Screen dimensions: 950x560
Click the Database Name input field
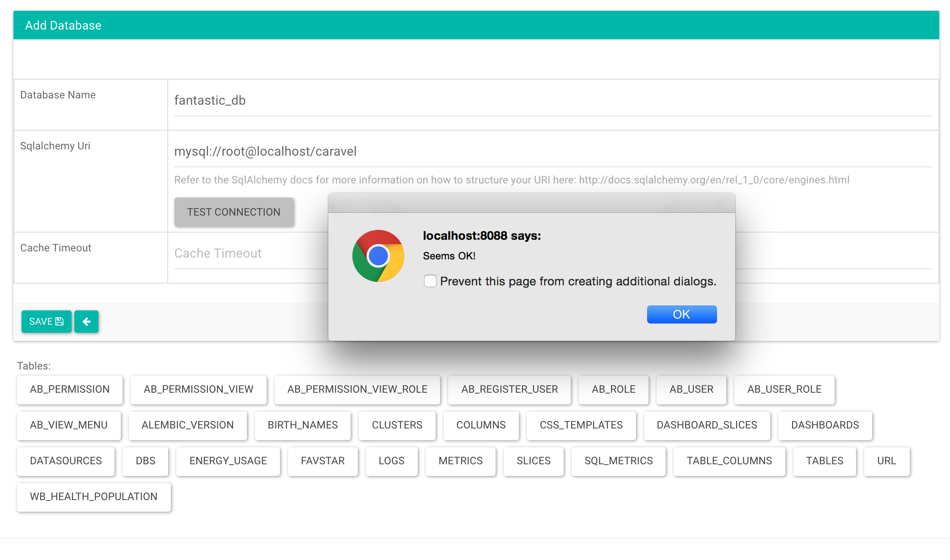pos(553,101)
